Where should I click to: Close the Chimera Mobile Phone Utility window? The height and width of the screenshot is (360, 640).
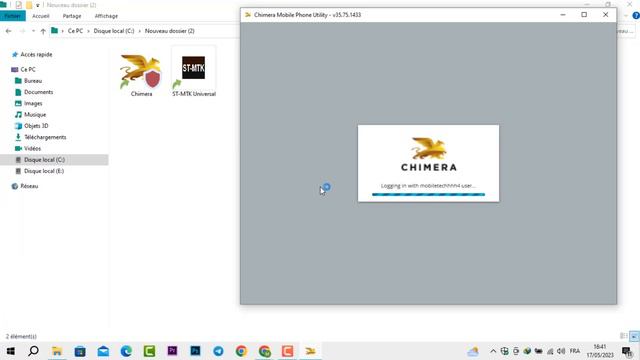605,15
